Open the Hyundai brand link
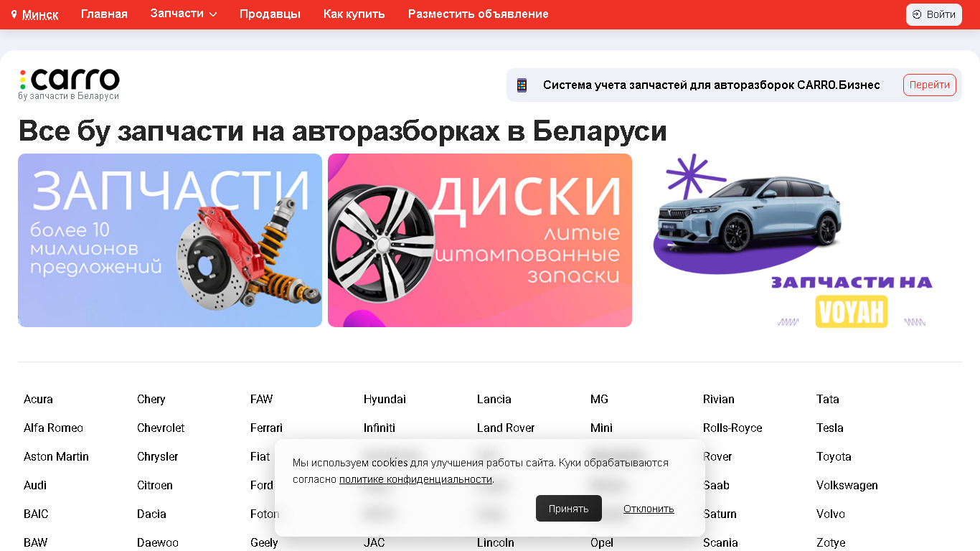Viewport: 980px width, 551px height. pos(385,399)
